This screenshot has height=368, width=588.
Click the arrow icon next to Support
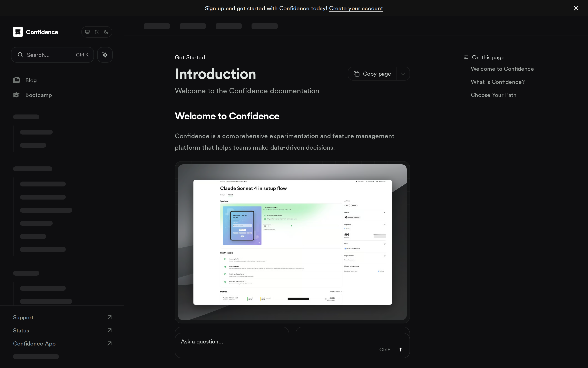point(109,317)
